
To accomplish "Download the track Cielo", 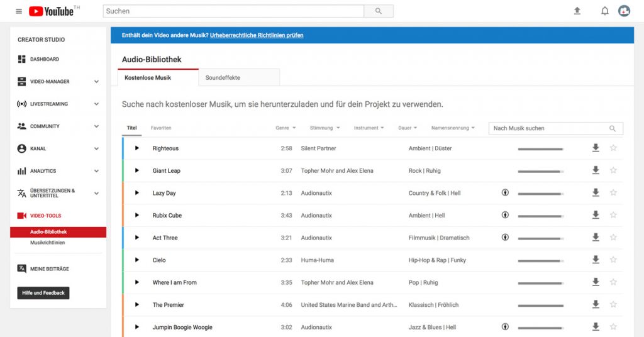I will (596, 260).
